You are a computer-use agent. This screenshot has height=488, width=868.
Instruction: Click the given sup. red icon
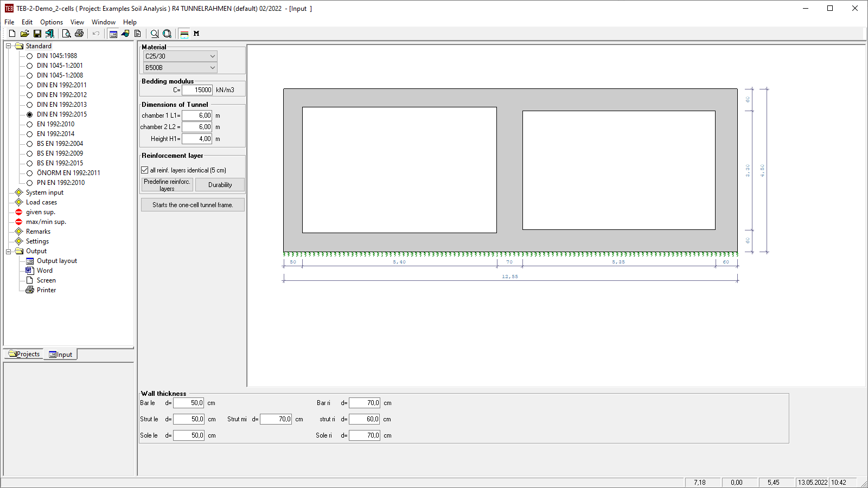[19, 212]
